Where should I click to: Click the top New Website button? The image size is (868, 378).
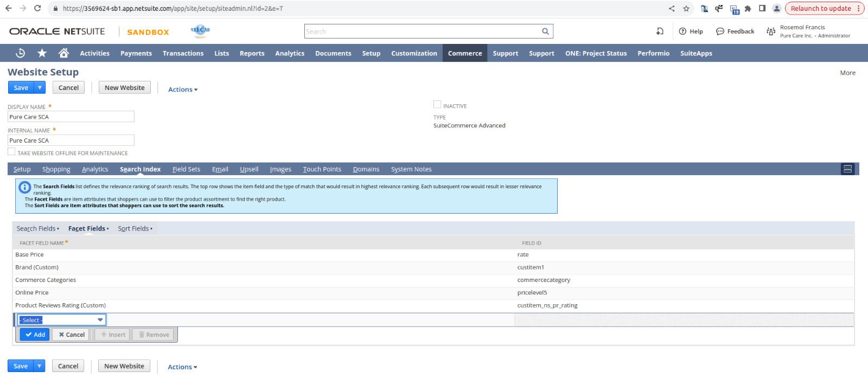tap(124, 88)
